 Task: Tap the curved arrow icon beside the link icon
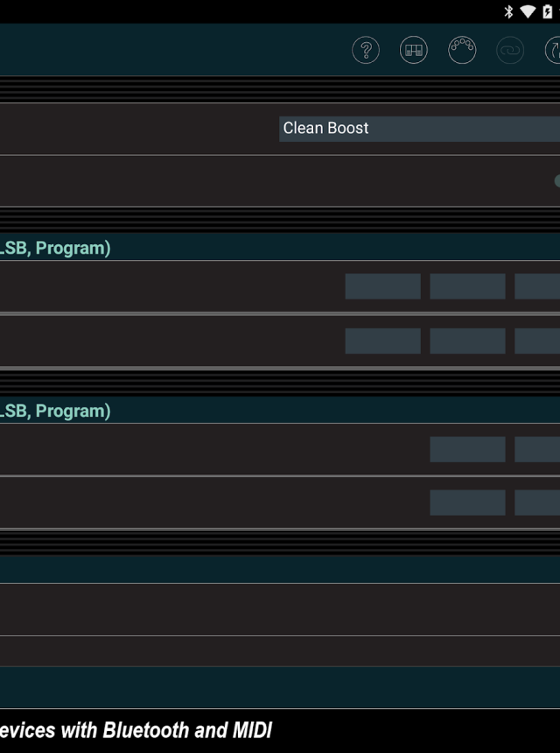553,50
